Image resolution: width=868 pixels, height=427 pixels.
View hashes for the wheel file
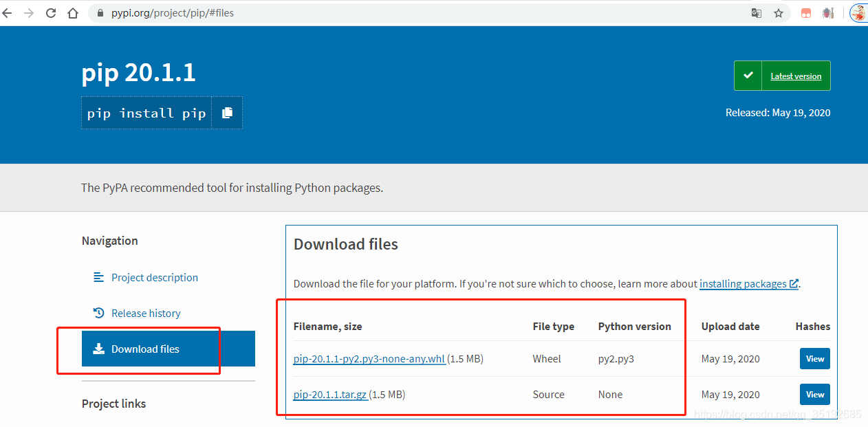click(814, 358)
